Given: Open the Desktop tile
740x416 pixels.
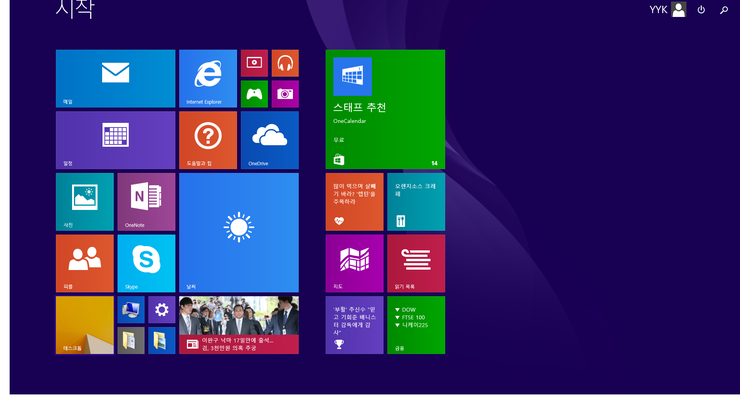Looking at the screenshot, I should pyautogui.click(x=85, y=325).
